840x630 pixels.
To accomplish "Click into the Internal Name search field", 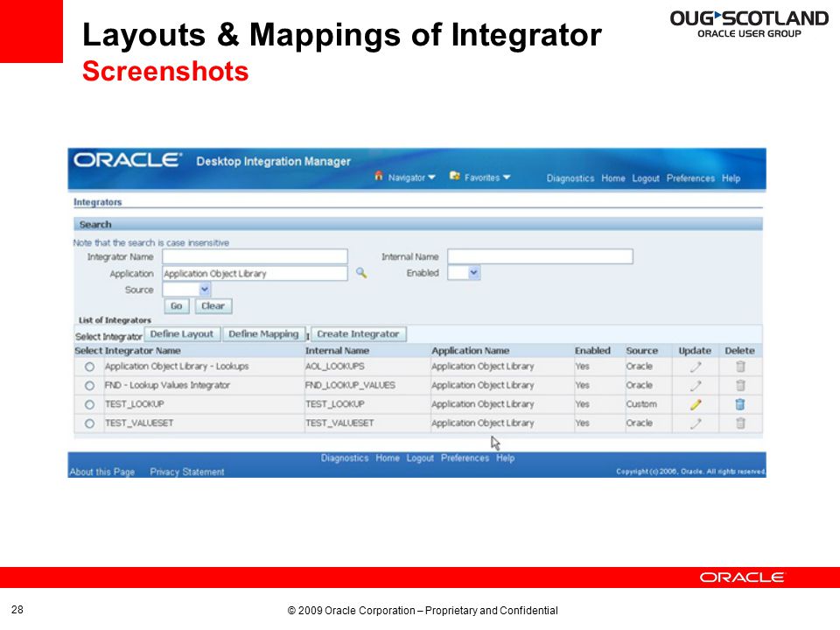I will (x=540, y=256).
